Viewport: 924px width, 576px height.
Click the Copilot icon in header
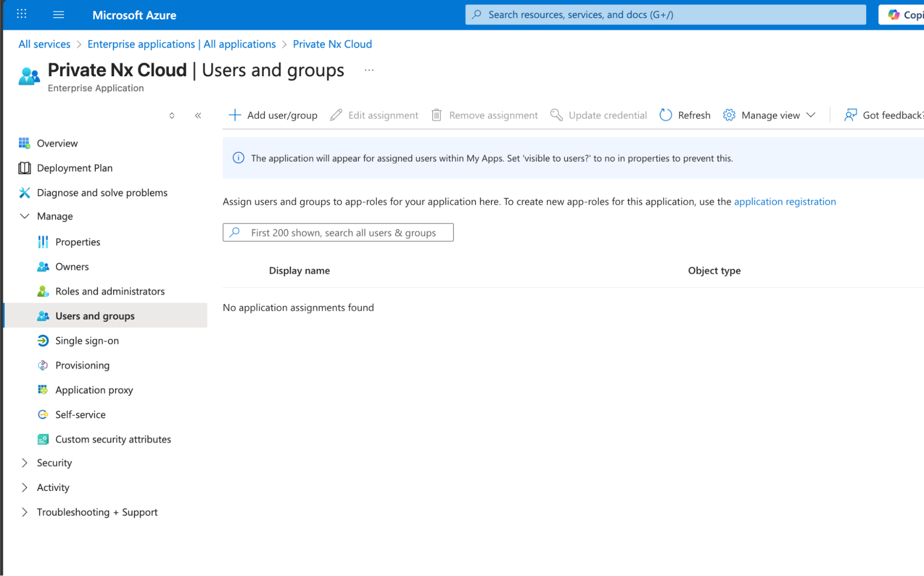click(893, 15)
